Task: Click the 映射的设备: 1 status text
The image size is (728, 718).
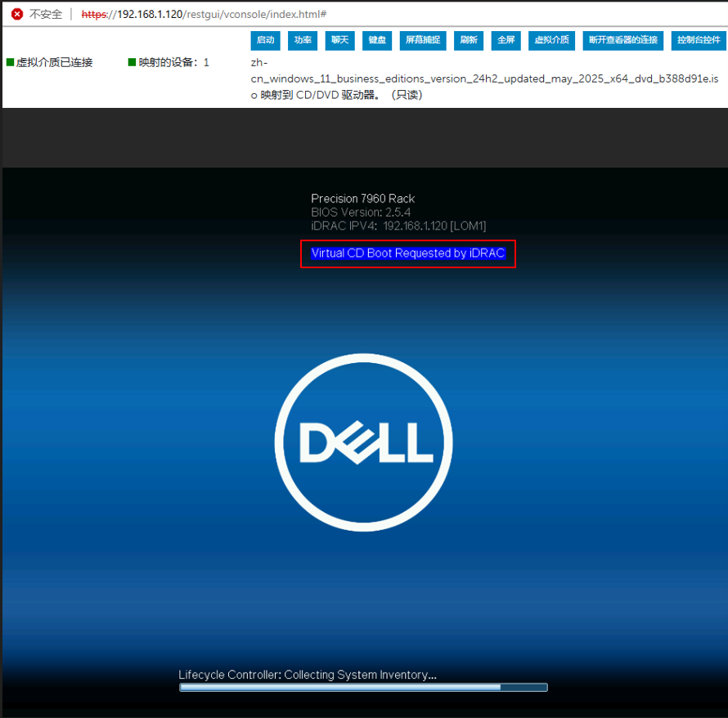Action: (x=173, y=63)
